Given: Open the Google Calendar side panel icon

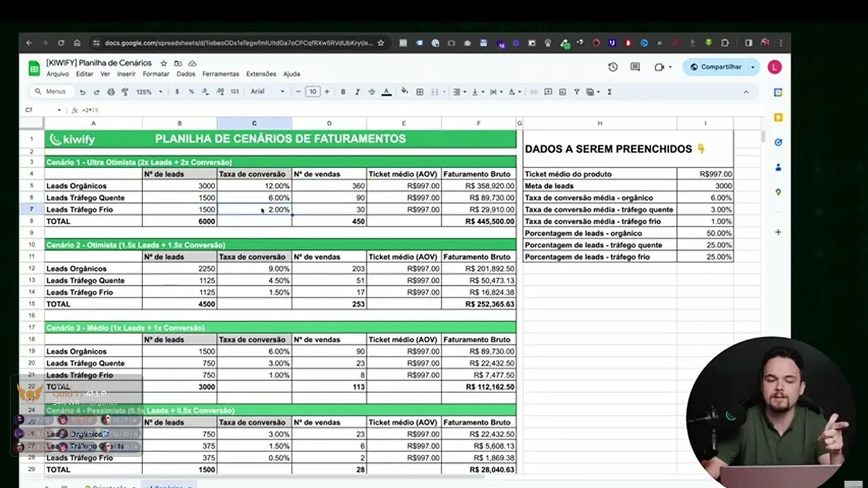Looking at the screenshot, I should coord(778,92).
